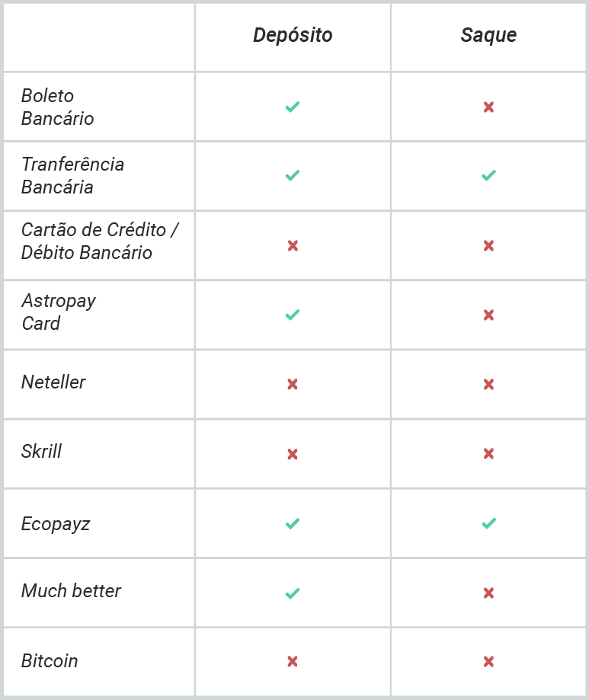Click the Saque column header
The height and width of the screenshot is (700, 589).
(x=488, y=35)
